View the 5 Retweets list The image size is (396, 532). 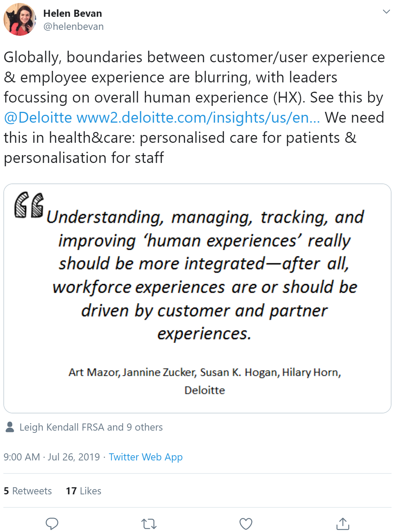pyautogui.click(x=28, y=491)
